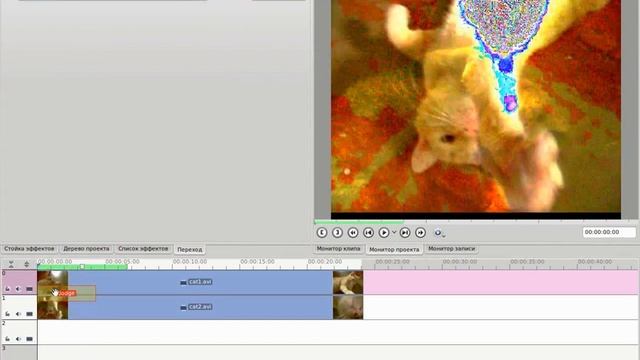640x360 pixels.
Task: Open Монитор клипа tab
Action: point(338,249)
